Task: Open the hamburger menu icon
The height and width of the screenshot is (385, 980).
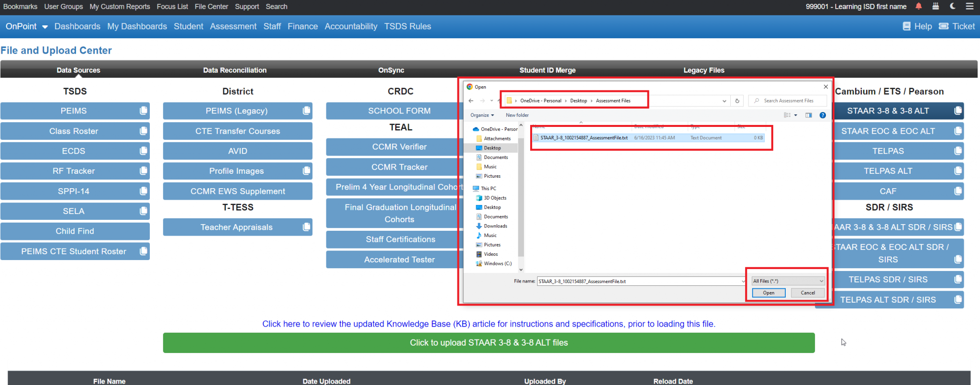Action: pos(969,6)
